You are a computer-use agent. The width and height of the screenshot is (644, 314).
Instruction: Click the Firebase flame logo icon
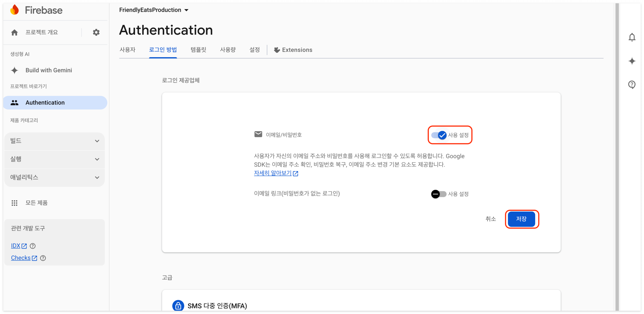15,10
